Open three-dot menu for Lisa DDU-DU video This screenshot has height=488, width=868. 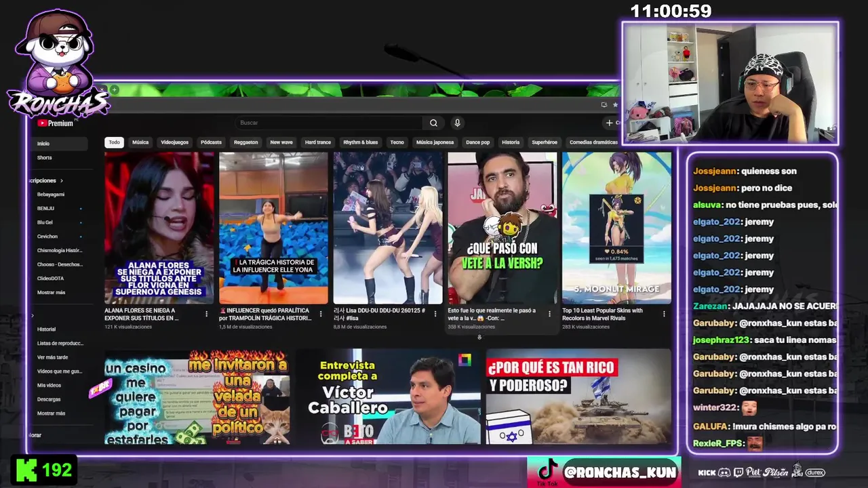(435, 314)
